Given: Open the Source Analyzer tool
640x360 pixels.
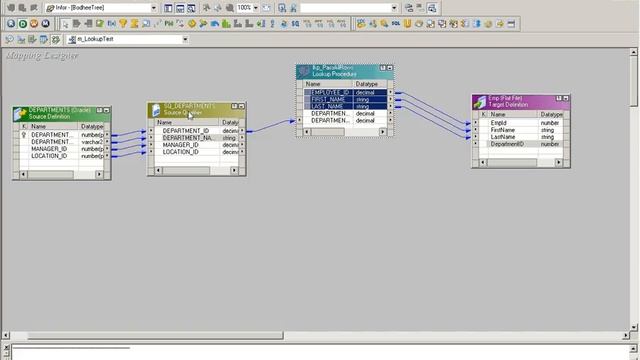Looking at the screenshot, I should point(9,39).
